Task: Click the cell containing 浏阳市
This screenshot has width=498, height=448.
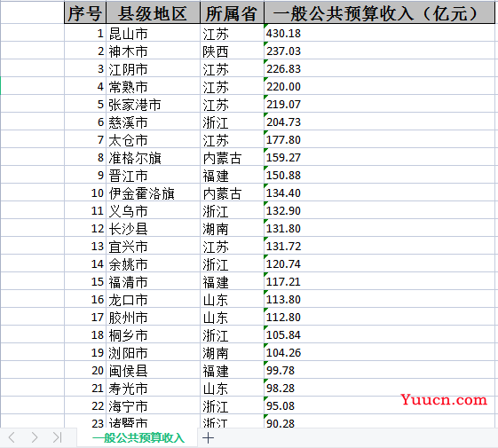Action: [x=153, y=353]
